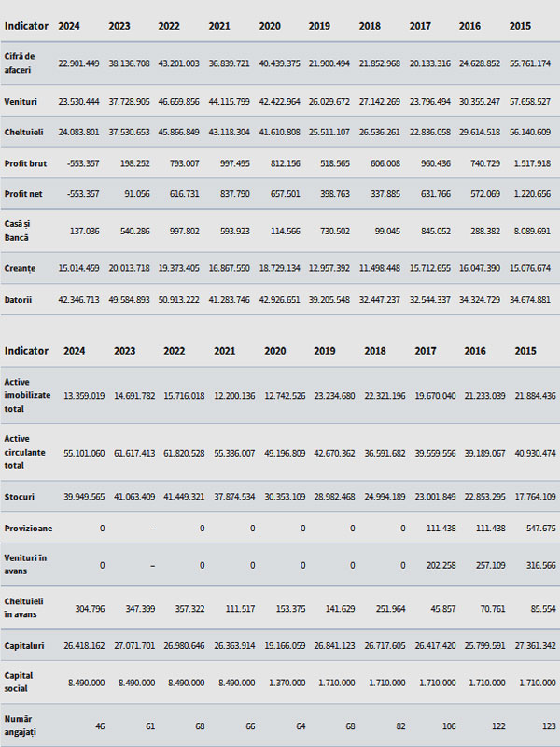This screenshot has height=747, width=560.
Task: Select the Stocuri row label
Action: pyautogui.click(x=20, y=497)
